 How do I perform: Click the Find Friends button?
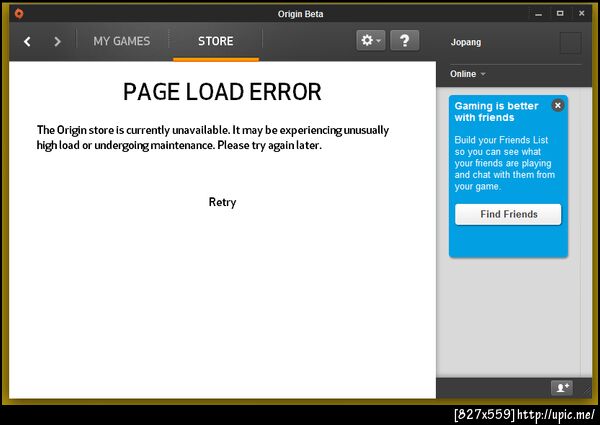(508, 214)
